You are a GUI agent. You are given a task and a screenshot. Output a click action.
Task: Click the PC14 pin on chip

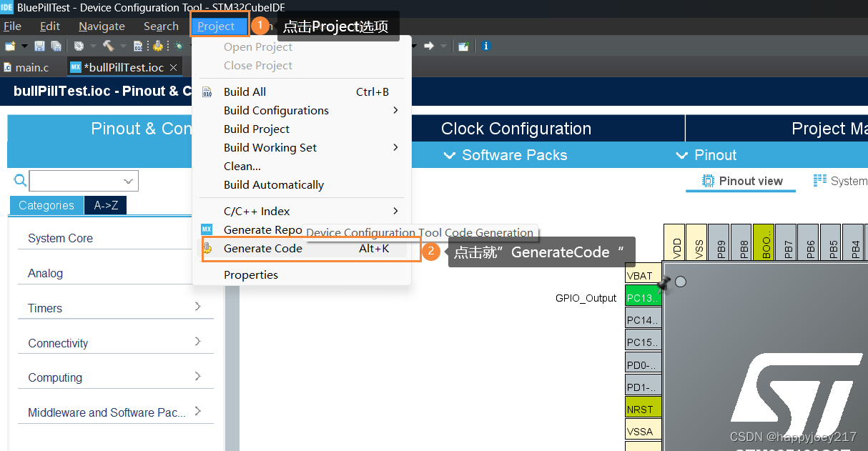click(x=643, y=319)
